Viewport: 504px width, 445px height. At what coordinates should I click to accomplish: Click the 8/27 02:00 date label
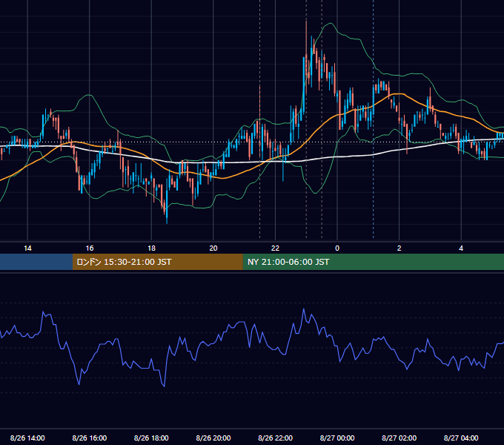point(399,438)
